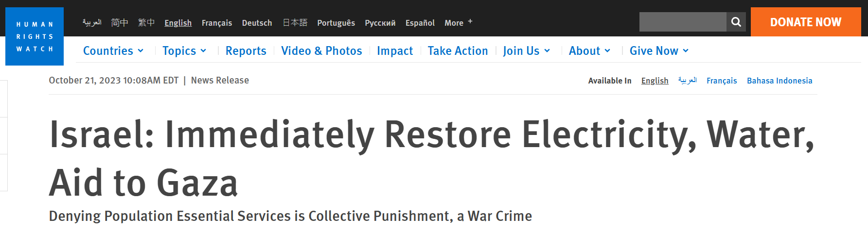Click the Human Rights Watch logo
Screen dimensions: 868x251
pos(35,36)
